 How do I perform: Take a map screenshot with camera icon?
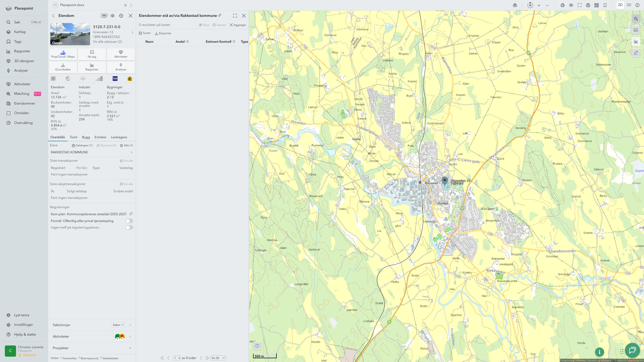[588, 5]
